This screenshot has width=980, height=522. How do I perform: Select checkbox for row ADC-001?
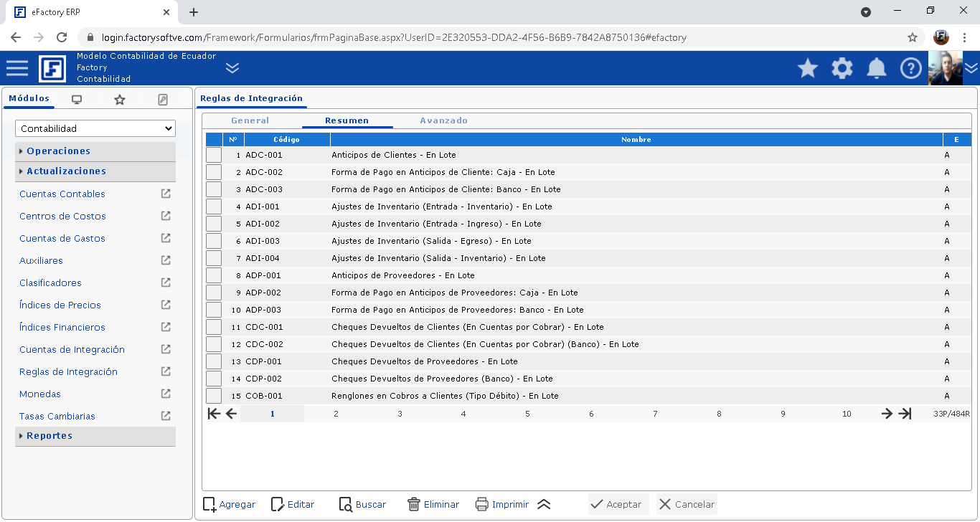coord(214,155)
